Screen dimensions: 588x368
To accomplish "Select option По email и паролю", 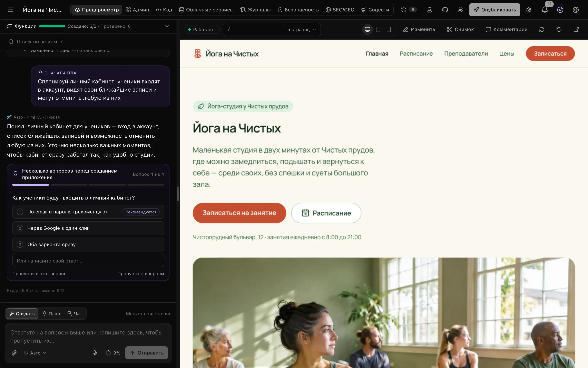I will point(88,212).
